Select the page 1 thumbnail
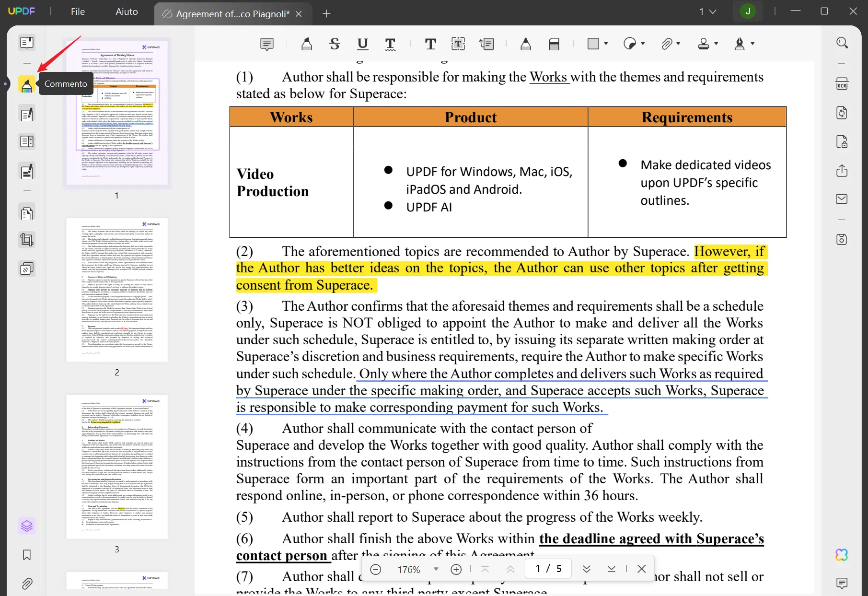 pyautogui.click(x=117, y=113)
